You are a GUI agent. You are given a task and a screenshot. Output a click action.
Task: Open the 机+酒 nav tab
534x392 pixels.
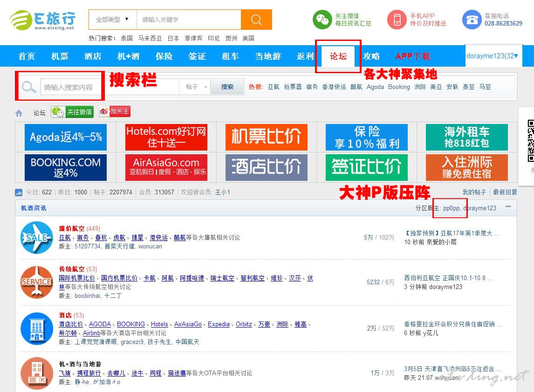[x=129, y=56]
